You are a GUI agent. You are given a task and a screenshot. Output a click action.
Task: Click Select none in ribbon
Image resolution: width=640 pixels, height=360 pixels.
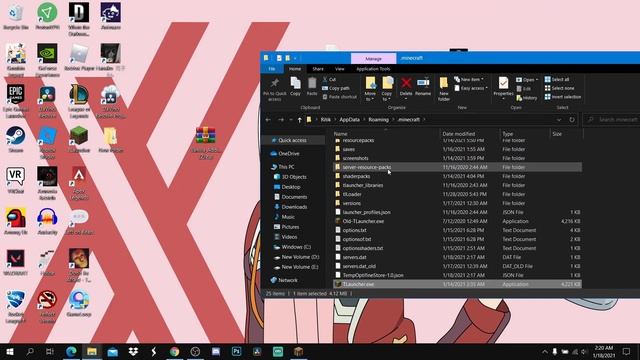560,88
